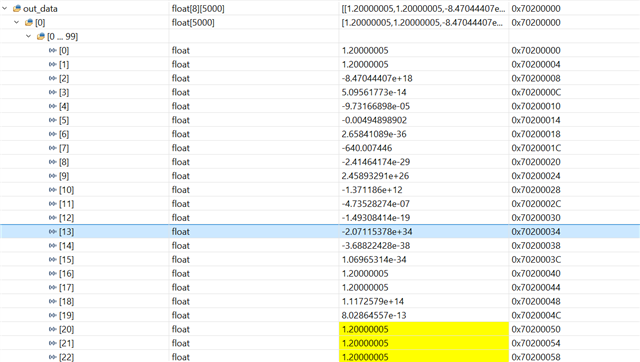
Task: Click variable icon of element [6]
Action: [x=52, y=134]
